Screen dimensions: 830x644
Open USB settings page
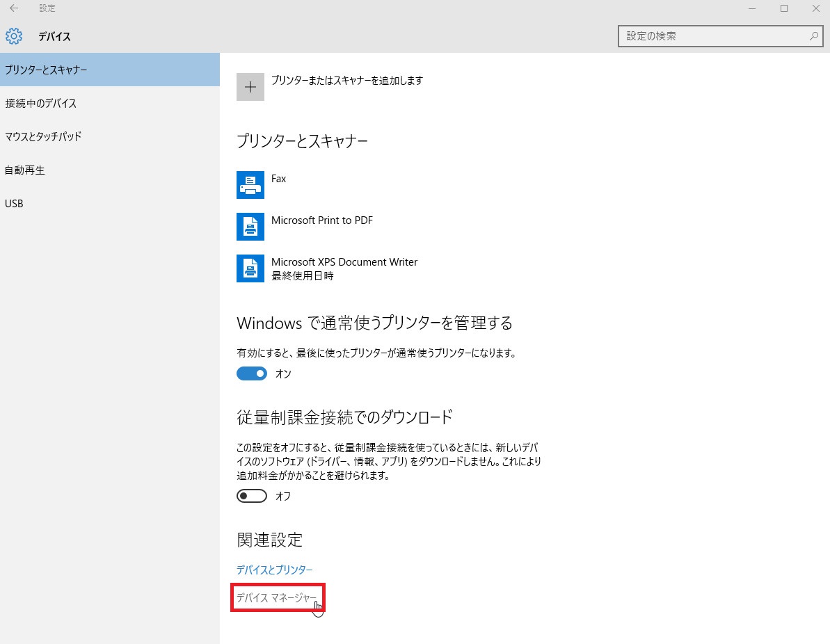click(109, 203)
